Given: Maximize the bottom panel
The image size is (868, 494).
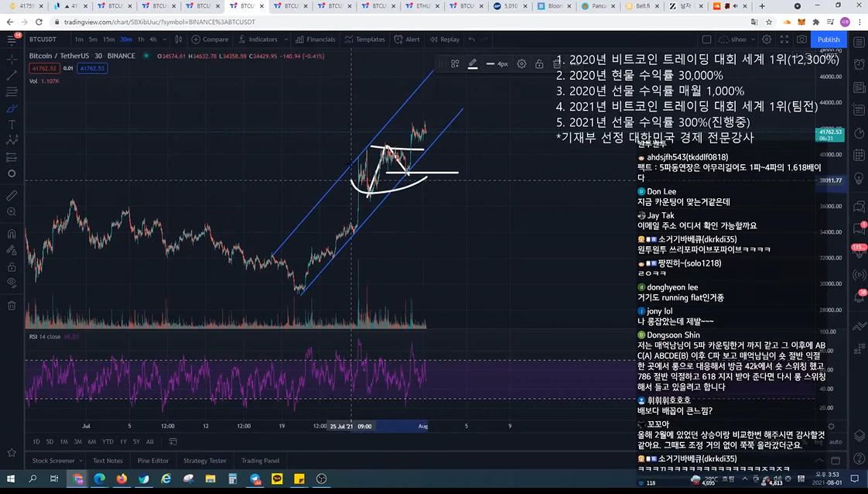Looking at the screenshot, I should pos(836,460).
